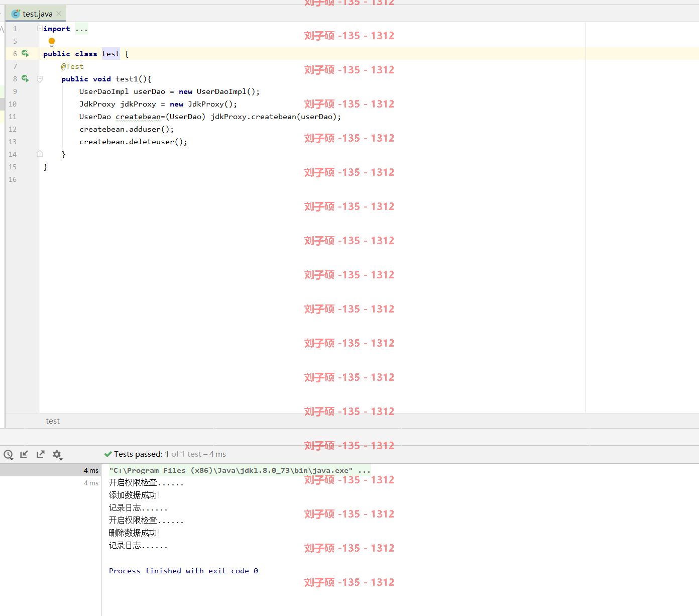Click the export test results icon
This screenshot has height=616, width=699.
[x=41, y=454]
